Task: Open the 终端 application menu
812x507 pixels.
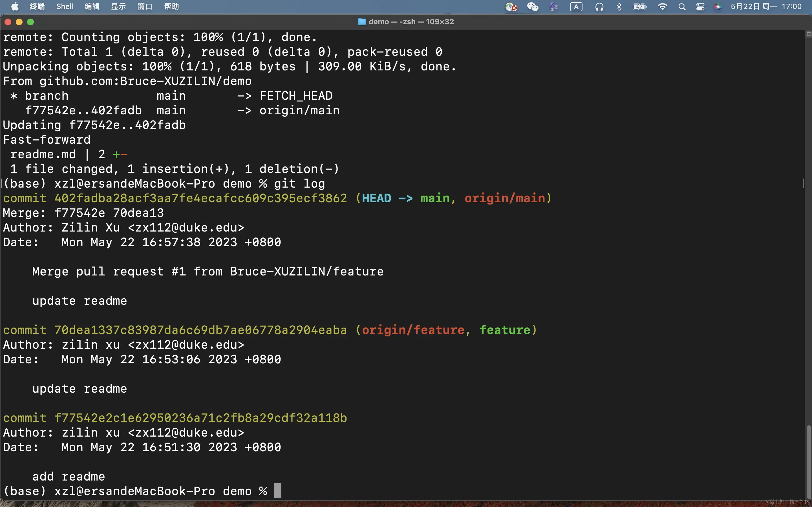Action: pos(37,7)
